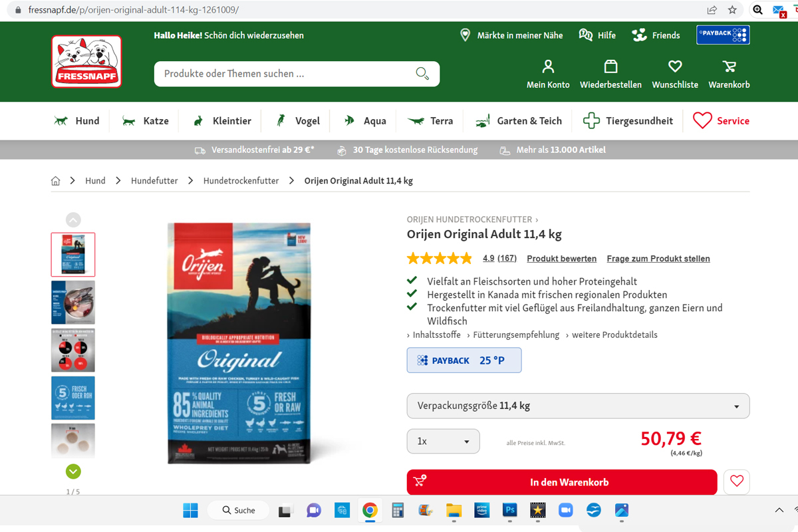Viewport: 798px width, 532px height.
Task: Go to Hundetrockenfutter breadcrumb
Action: tap(241, 181)
